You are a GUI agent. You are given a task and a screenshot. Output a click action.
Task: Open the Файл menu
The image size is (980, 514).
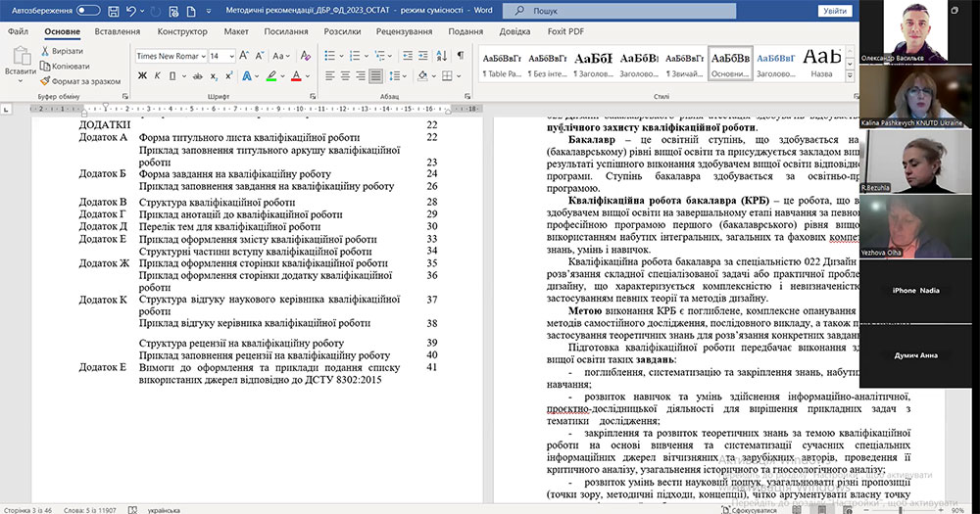pos(18,31)
